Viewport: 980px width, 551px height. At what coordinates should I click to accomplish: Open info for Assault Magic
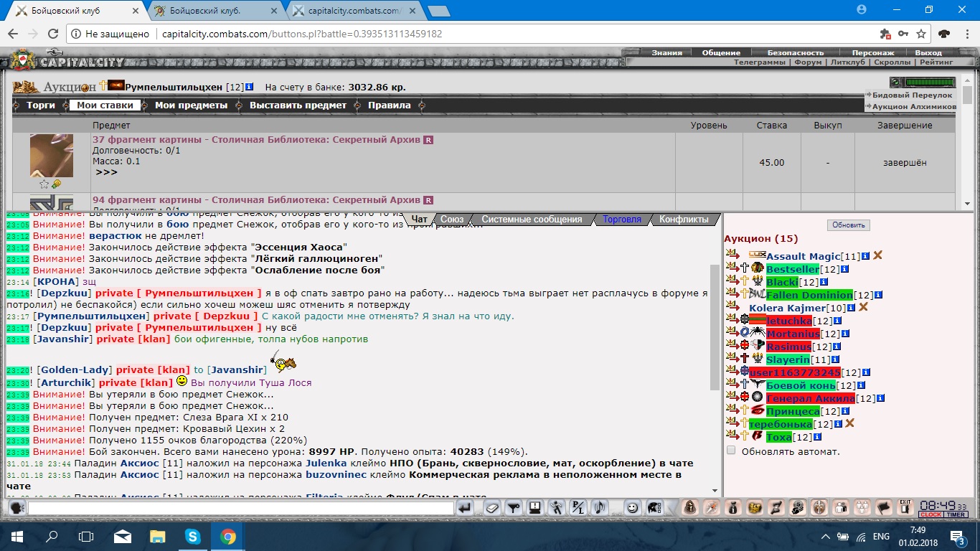click(865, 256)
